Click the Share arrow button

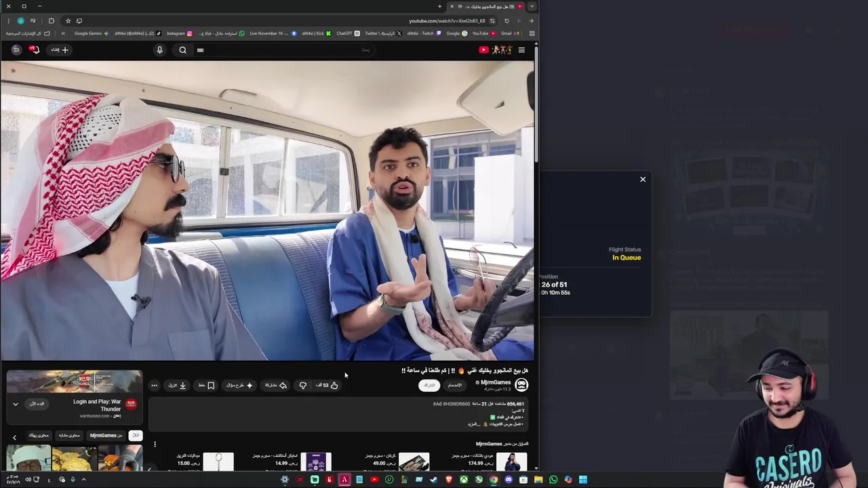pyautogui.click(x=276, y=385)
